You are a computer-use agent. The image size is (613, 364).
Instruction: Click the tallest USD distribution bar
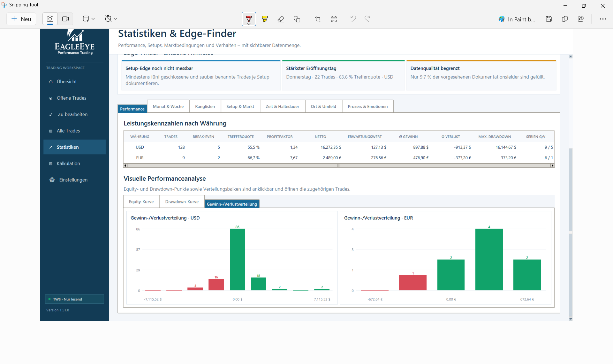pos(237,259)
